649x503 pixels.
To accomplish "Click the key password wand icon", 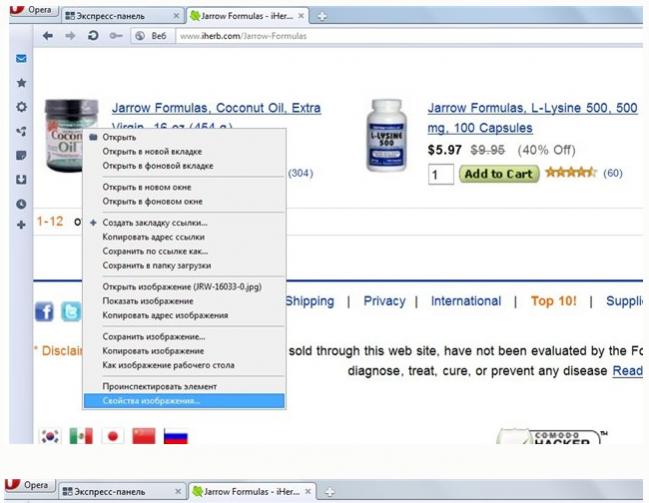I will 115,36.
